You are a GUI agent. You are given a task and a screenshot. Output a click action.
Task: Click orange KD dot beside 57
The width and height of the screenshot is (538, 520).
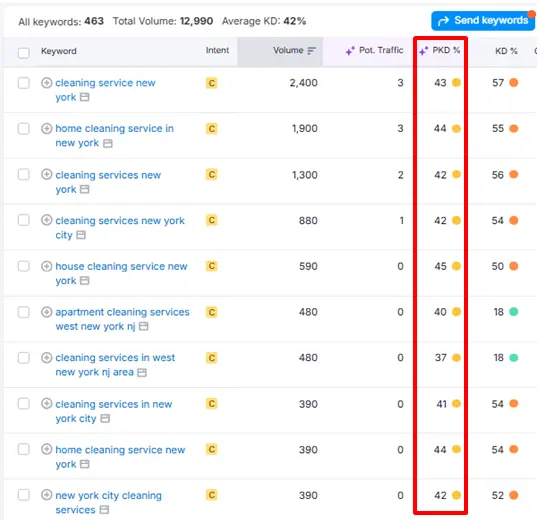(x=514, y=83)
